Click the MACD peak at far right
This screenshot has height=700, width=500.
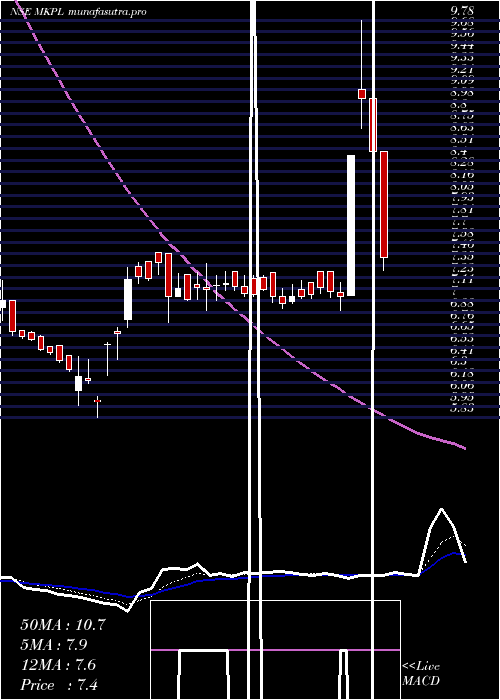[x=442, y=509]
